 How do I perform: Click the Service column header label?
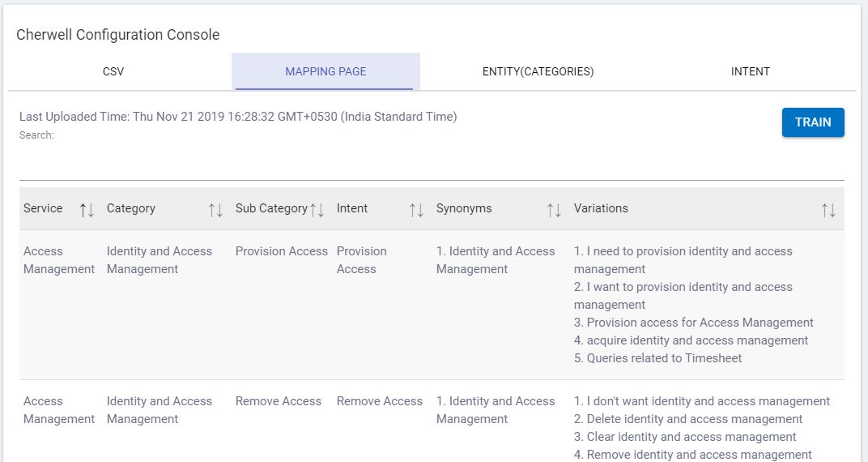43,208
